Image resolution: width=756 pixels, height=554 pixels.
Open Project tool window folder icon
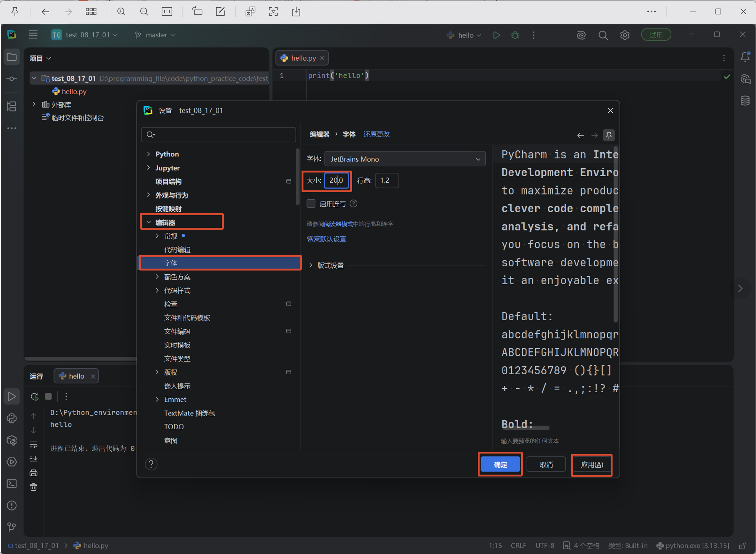(x=12, y=57)
